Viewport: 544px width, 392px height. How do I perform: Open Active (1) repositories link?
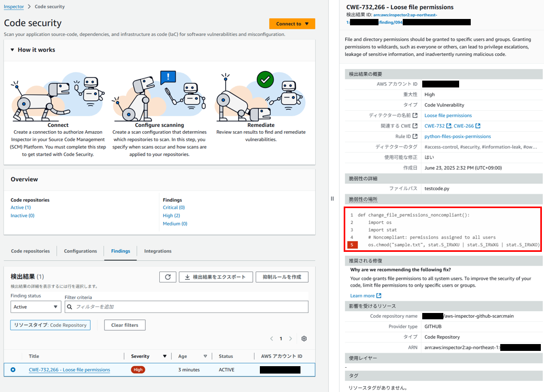pyautogui.click(x=21, y=208)
